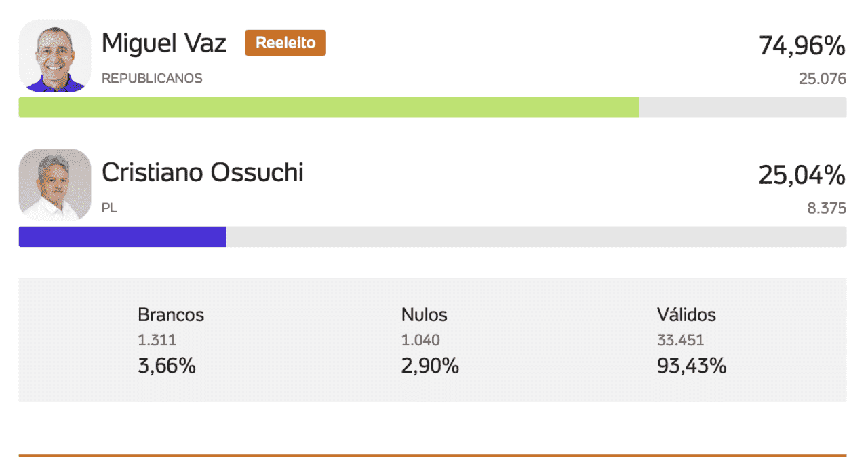Click Miguel Vaz's candidate photo
The width and height of the screenshot is (868, 471).
point(55,56)
